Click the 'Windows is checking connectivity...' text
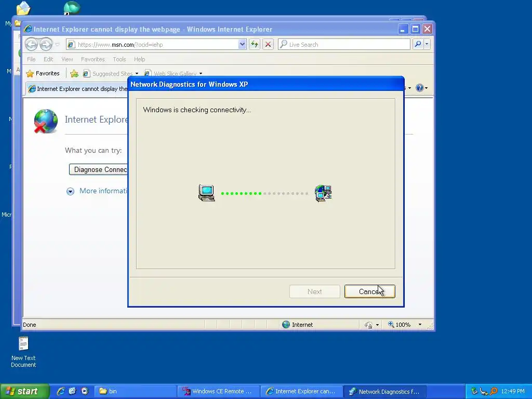This screenshot has height=399, width=532. (x=197, y=110)
